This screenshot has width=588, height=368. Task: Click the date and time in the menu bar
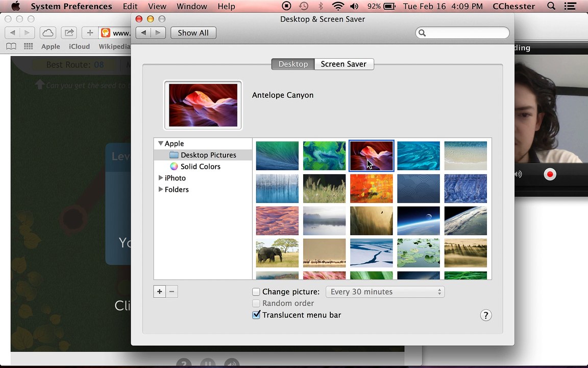tap(443, 6)
